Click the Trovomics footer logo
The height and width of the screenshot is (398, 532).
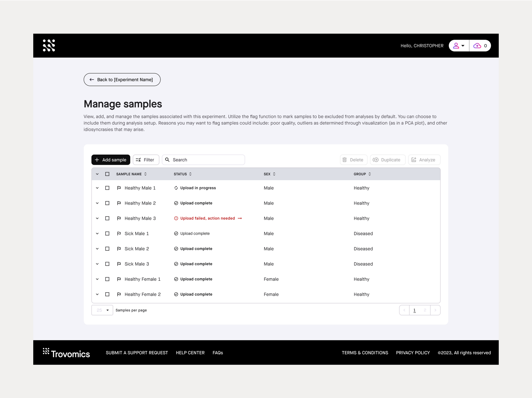pyautogui.click(x=66, y=353)
